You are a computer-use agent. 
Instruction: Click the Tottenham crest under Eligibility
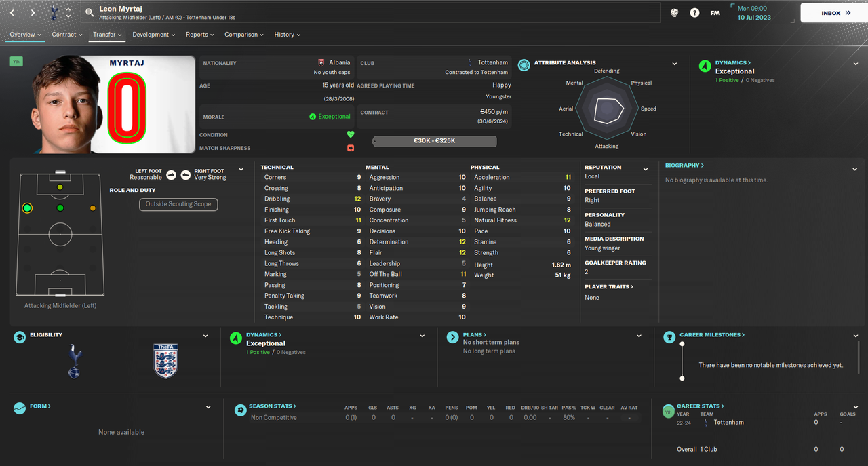(x=75, y=361)
